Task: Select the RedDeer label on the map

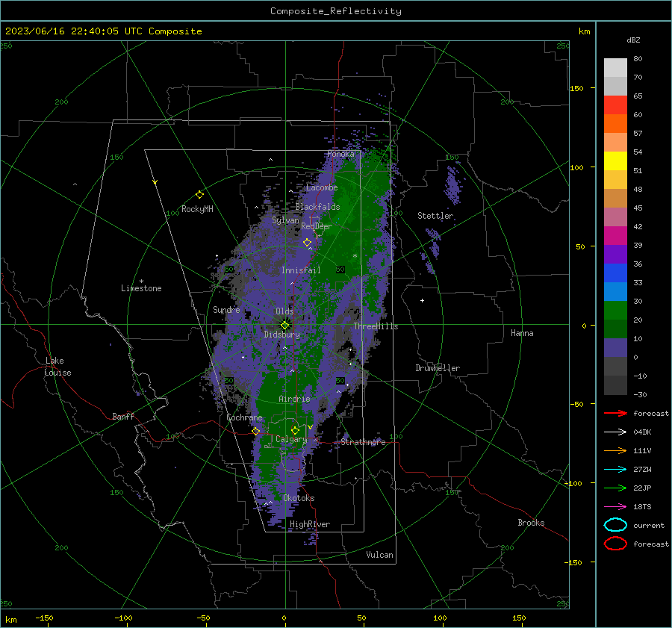Action: click(317, 226)
